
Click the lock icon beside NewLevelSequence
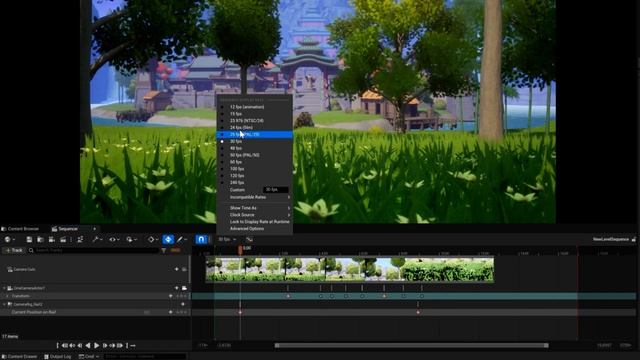click(x=634, y=240)
